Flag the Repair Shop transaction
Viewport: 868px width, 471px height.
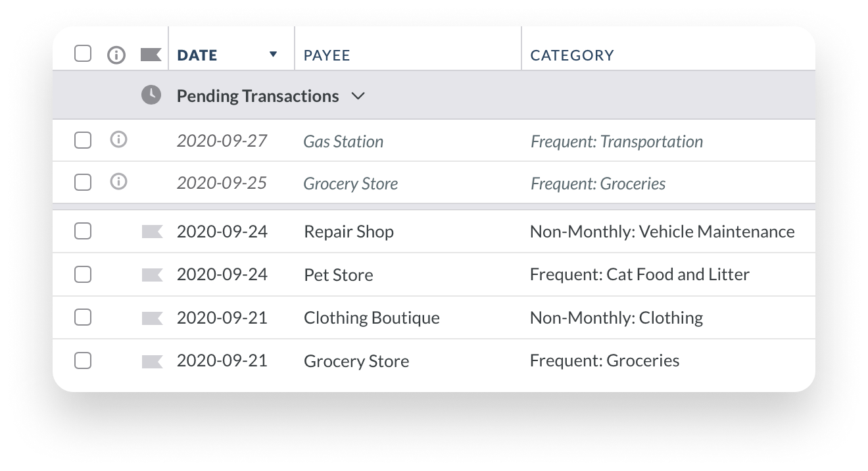[x=152, y=232]
